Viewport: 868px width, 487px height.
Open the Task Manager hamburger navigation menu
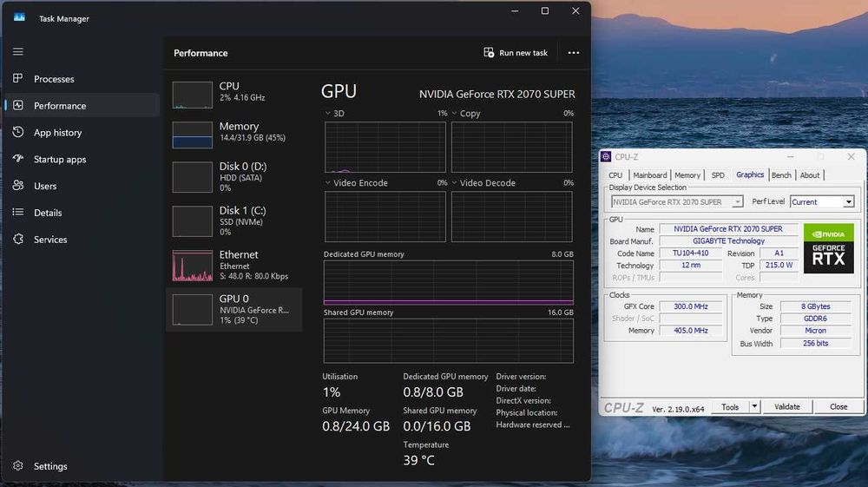pos(17,51)
